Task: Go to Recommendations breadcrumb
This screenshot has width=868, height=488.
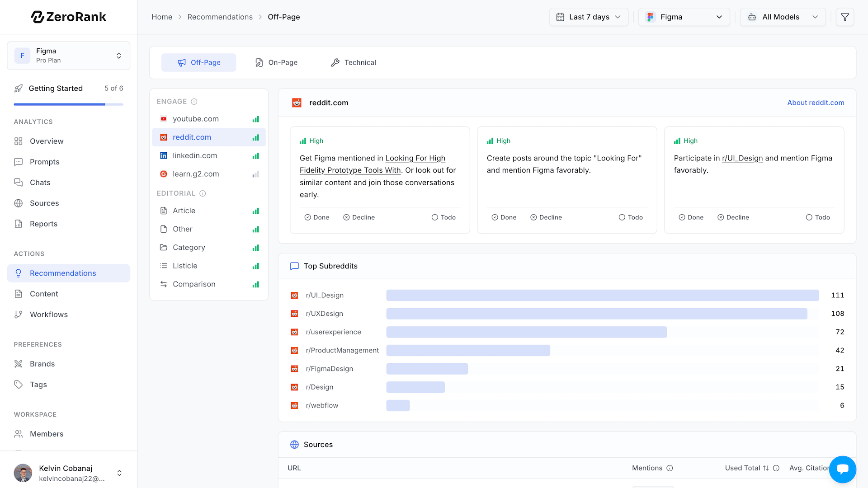Action: (220, 17)
